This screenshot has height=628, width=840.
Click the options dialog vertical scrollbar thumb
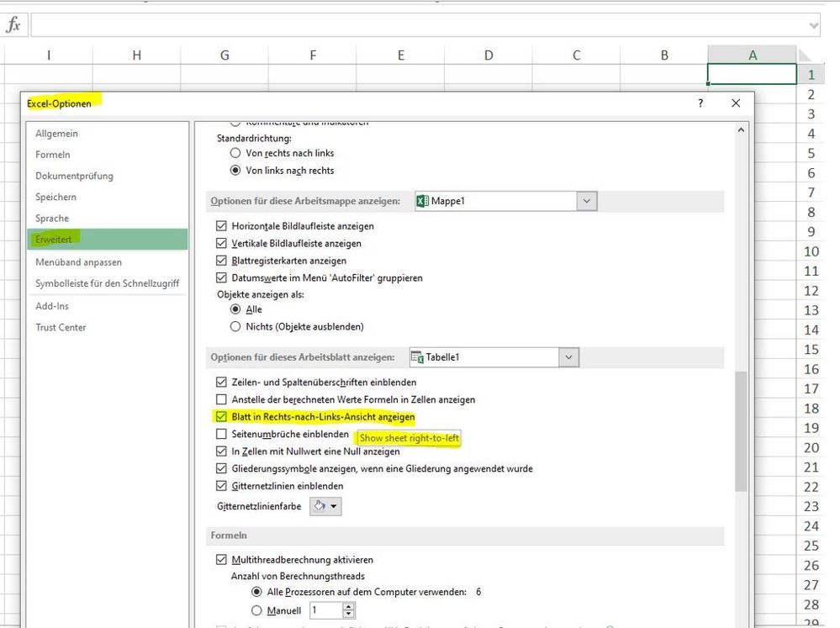point(741,431)
